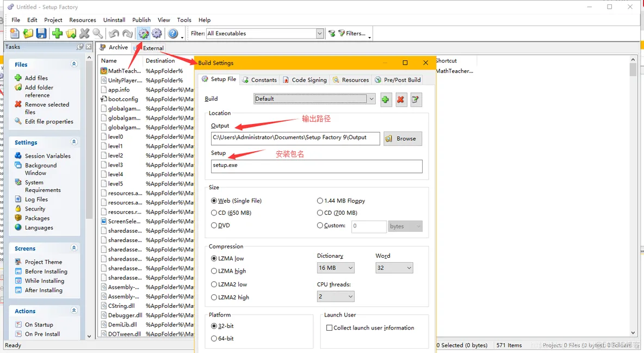644x353 pixels.
Task: Open System Requirements settings
Action: (x=43, y=186)
